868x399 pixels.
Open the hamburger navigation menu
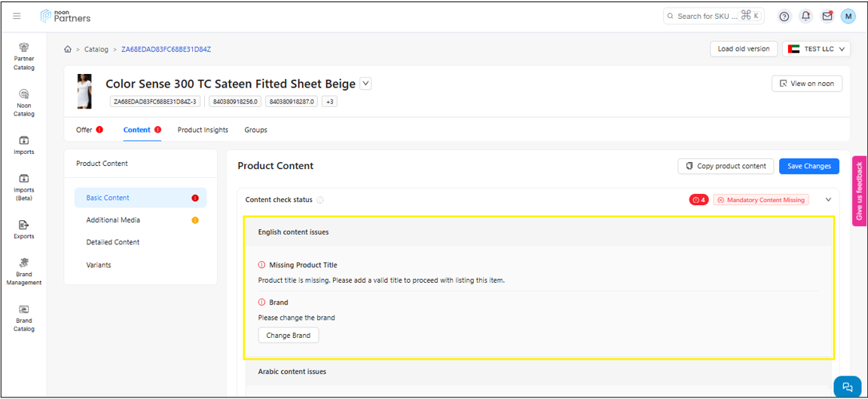coord(17,16)
